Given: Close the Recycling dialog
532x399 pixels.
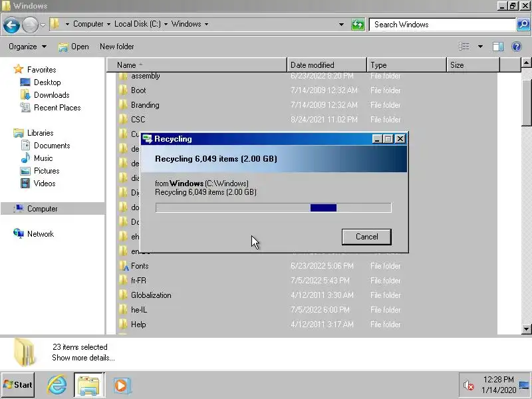Looking at the screenshot, I should click(x=400, y=139).
